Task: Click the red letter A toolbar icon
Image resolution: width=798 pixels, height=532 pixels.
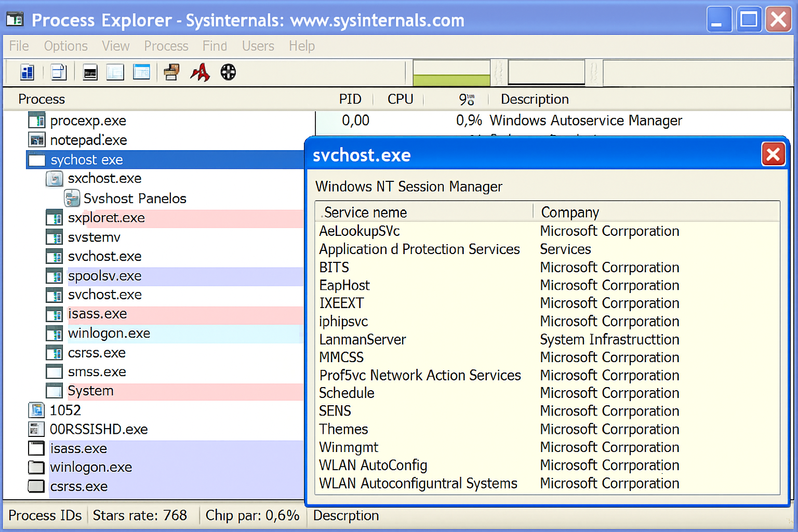Action: pos(200,72)
